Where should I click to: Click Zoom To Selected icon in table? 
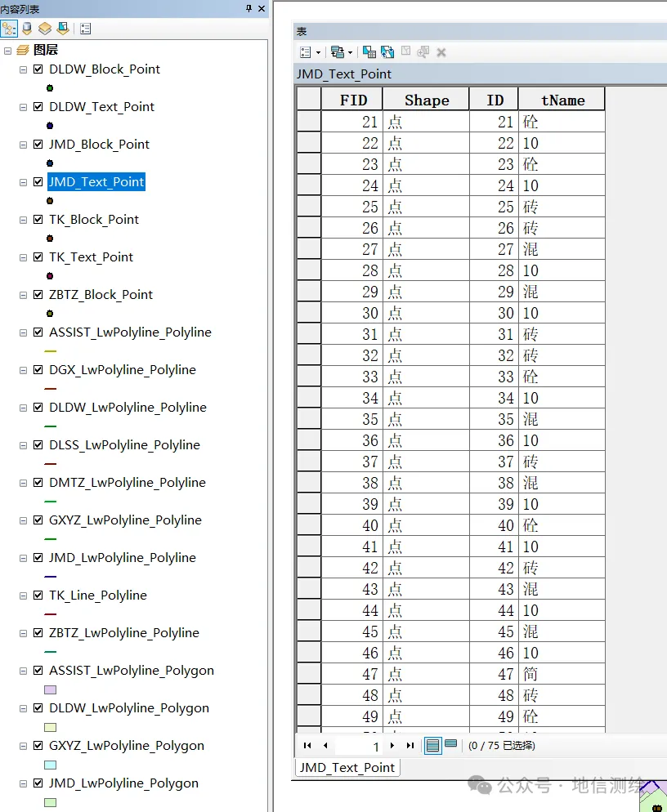423,51
